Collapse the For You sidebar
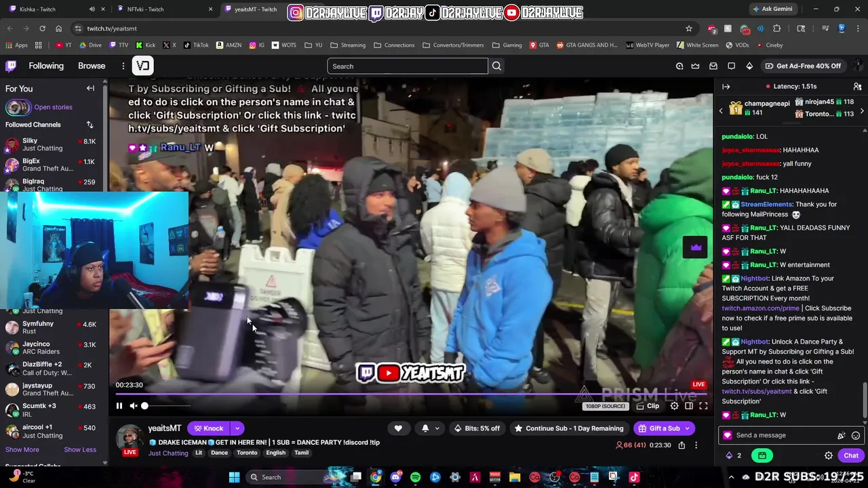 pyautogui.click(x=90, y=88)
